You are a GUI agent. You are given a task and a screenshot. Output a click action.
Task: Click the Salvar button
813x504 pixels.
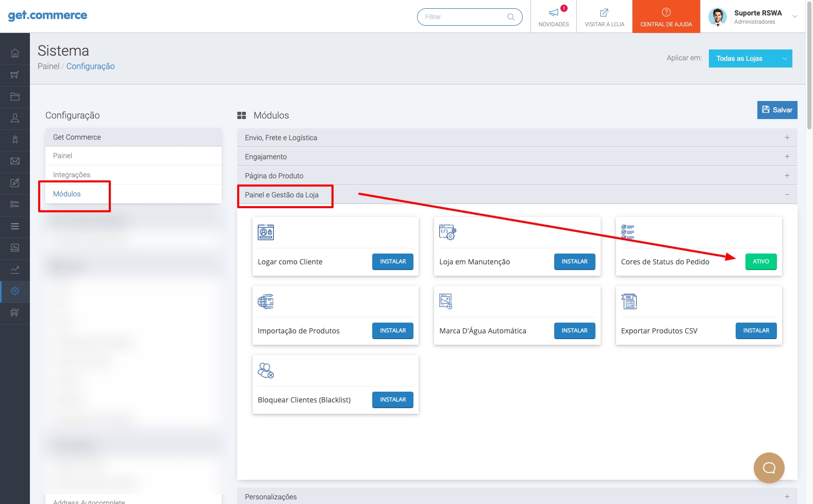(x=777, y=110)
